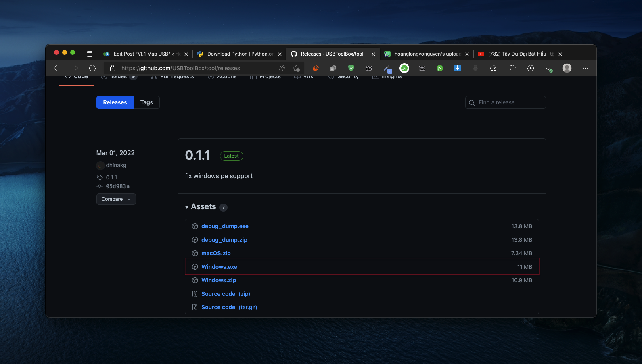Click the green shield extension icon

click(x=351, y=68)
